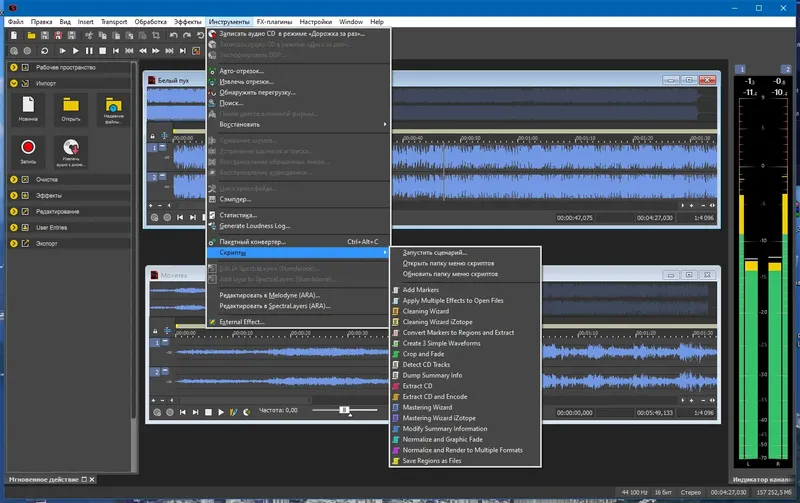Collapse the Импорт panel section
The width and height of the screenshot is (800, 503).
point(14,83)
